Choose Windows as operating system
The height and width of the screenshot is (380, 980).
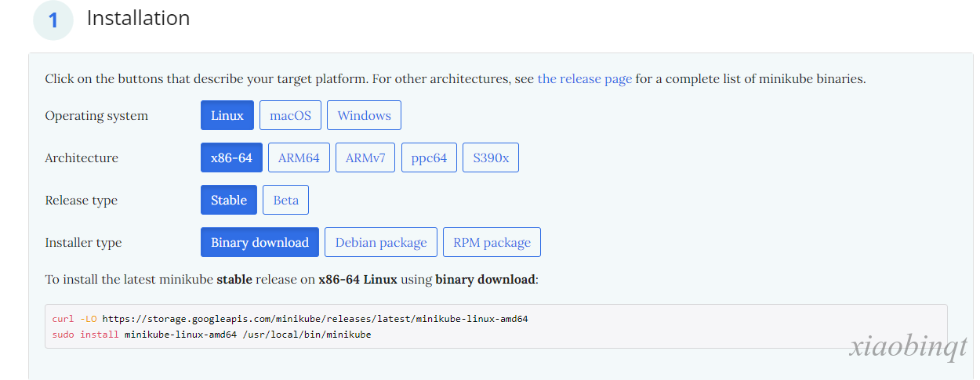point(364,115)
